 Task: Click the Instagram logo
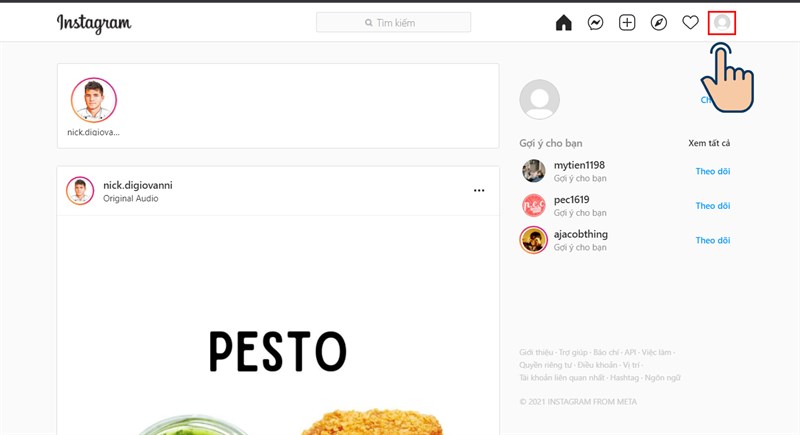(94, 23)
